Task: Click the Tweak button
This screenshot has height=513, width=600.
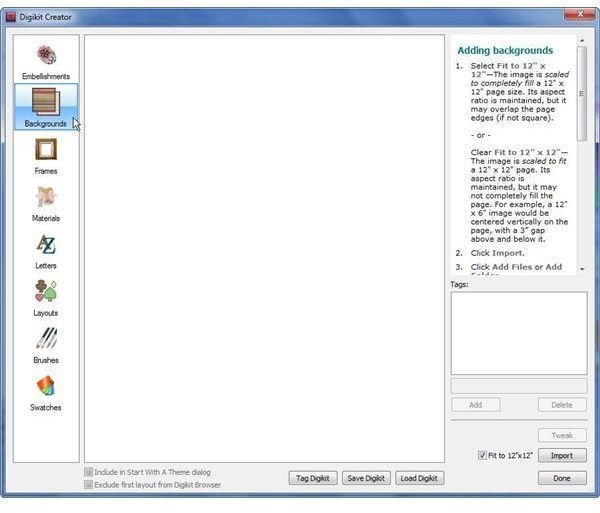Action: [x=562, y=435]
